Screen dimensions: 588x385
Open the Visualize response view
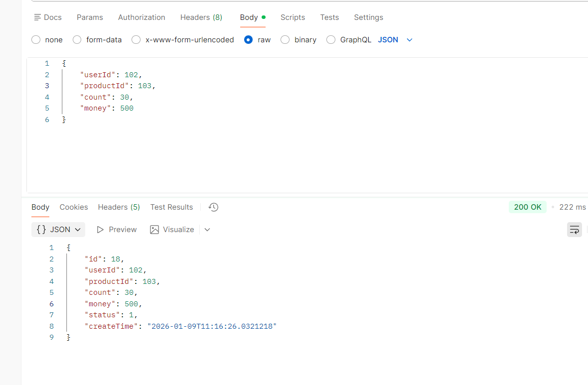pos(172,230)
